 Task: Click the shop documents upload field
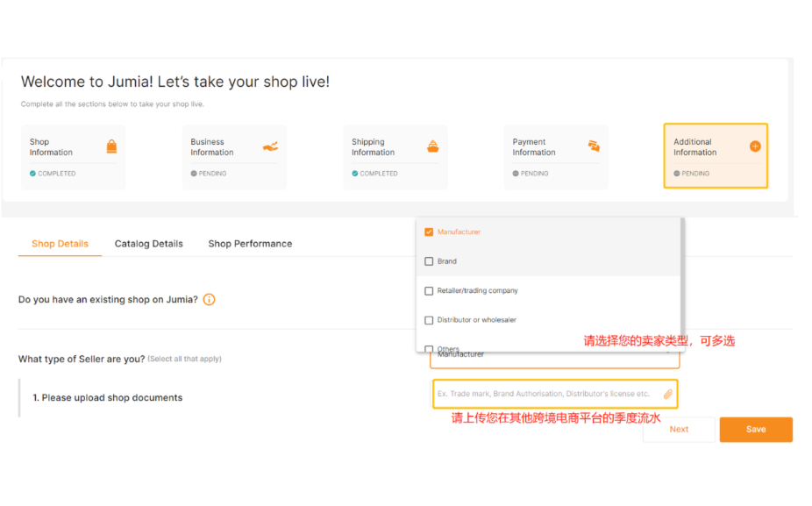click(x=555, y=394)
